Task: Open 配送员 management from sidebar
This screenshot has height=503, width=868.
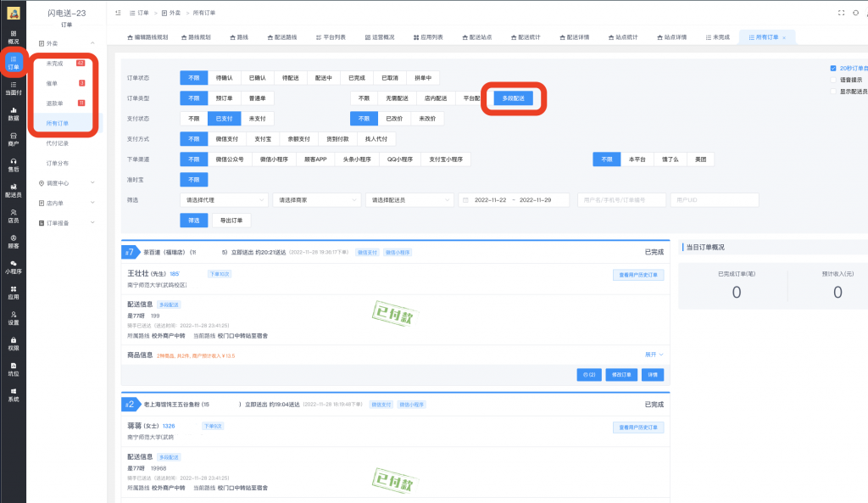Action: pos(12,188)
